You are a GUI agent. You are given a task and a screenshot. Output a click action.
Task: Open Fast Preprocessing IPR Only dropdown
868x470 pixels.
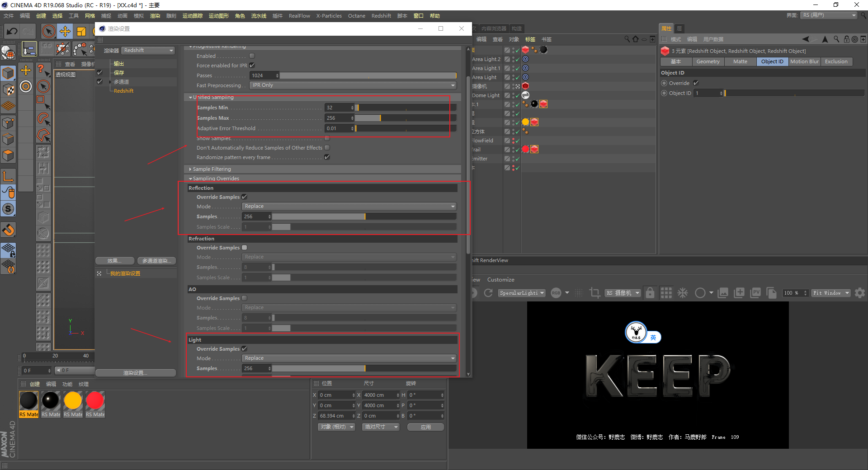click(353, 85)
